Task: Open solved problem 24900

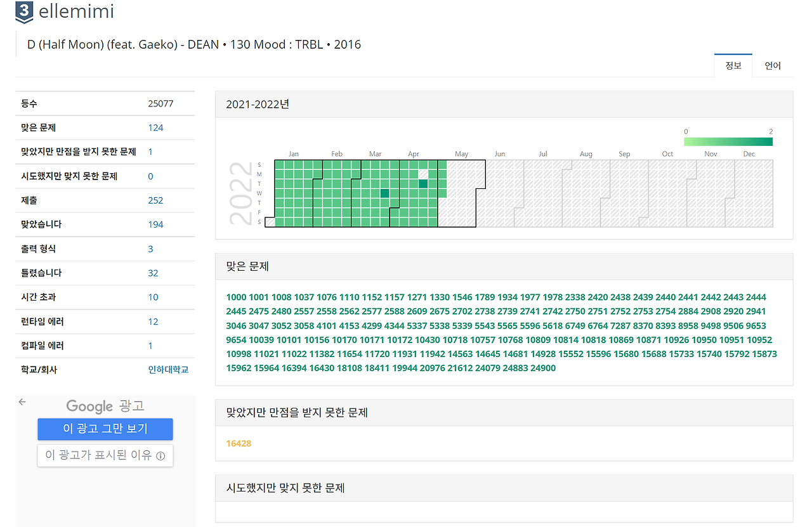Action: coord(543,368)
